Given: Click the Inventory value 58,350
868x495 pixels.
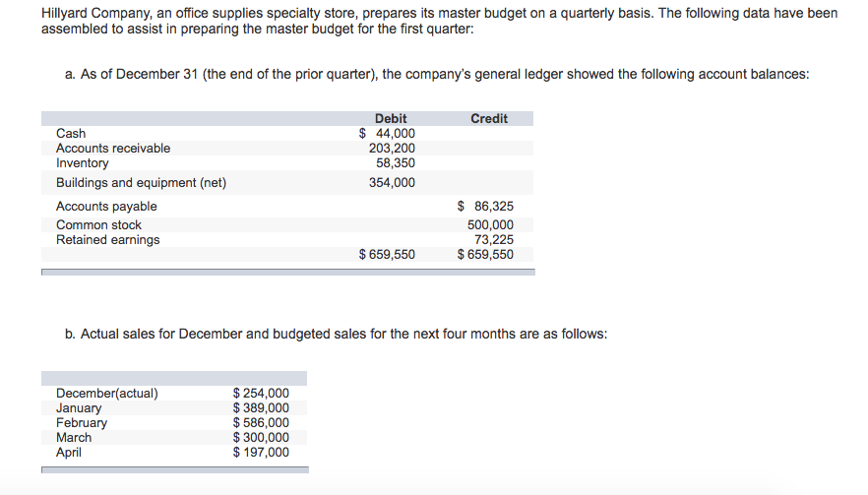Looking at the screenshot, I should [x=396, y=162].
